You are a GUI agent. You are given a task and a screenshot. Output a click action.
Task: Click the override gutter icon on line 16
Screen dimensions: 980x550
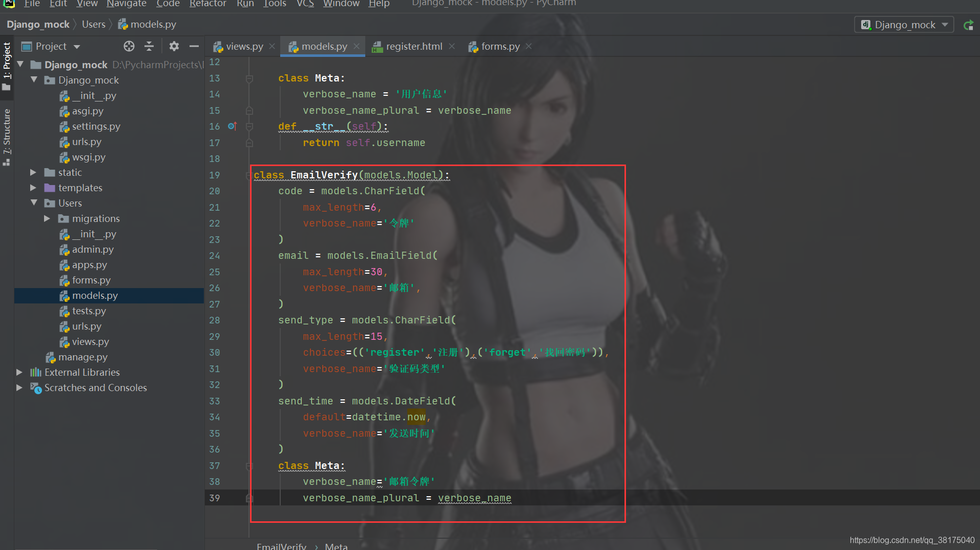(232, 126)
